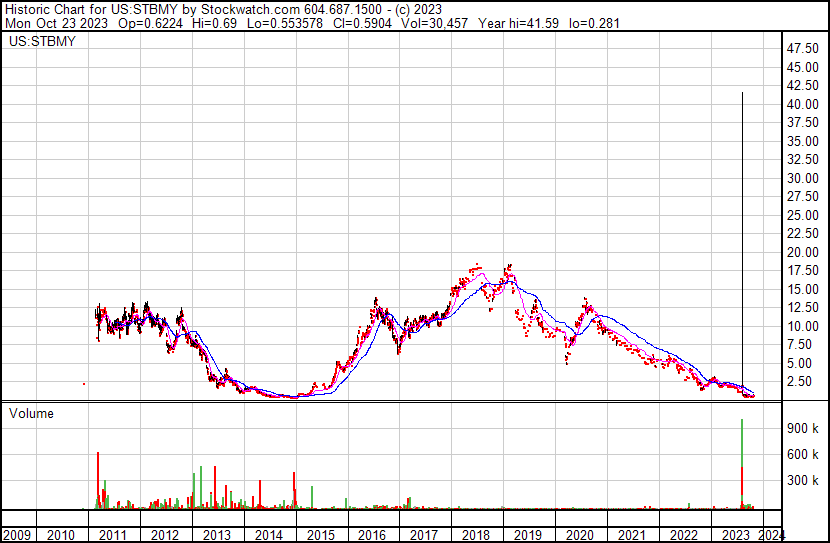Viewport: 830px width, 543px height.
Task: Click the 2009 year label on the axis
Action: tap(16, 535)
